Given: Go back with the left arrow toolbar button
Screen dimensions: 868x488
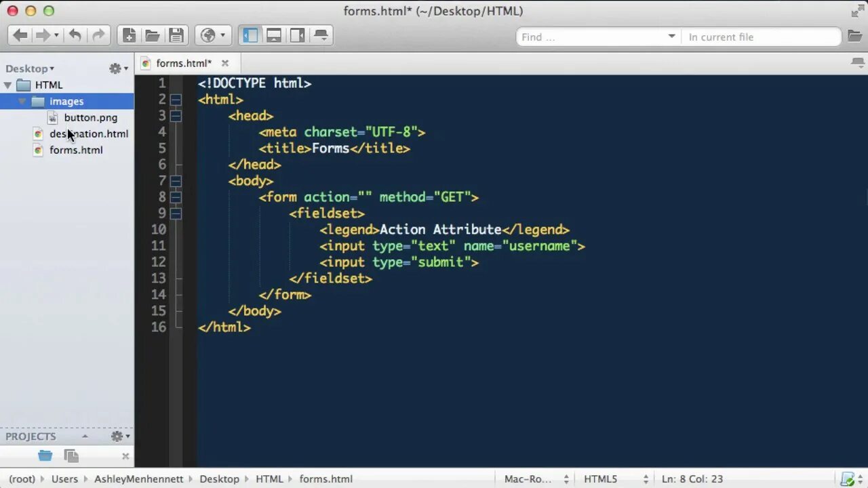Looking at the screenshot, I should click(20, 35).
